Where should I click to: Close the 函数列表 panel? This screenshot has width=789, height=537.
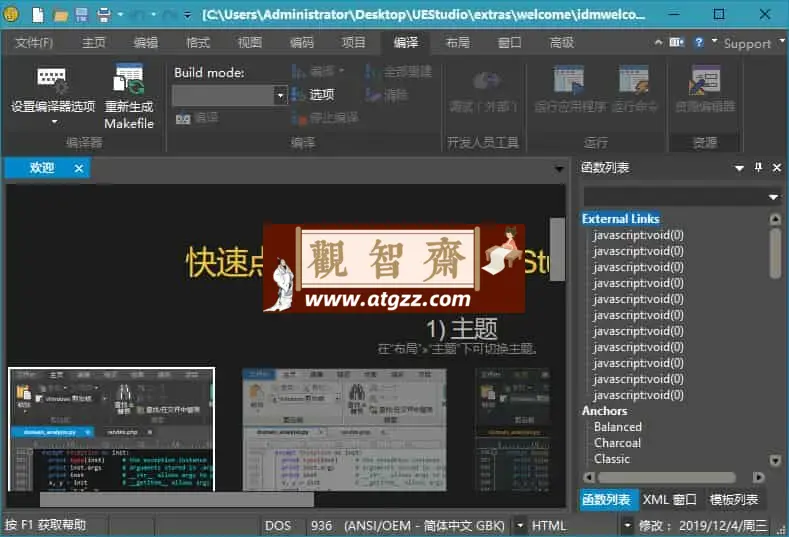pyautogui.click(x=777, y=168)
